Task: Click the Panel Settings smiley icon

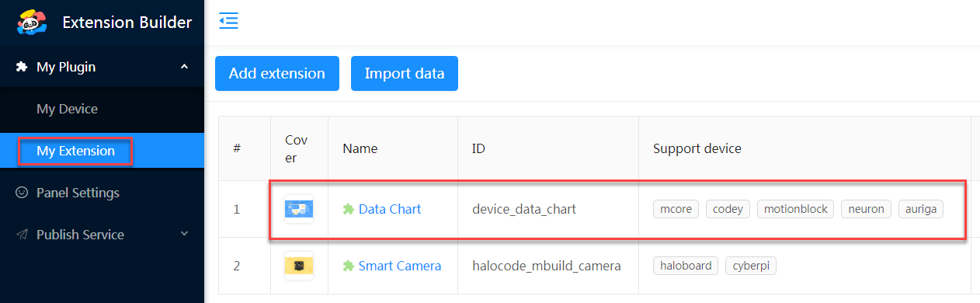Action: (x=22, y=193)
